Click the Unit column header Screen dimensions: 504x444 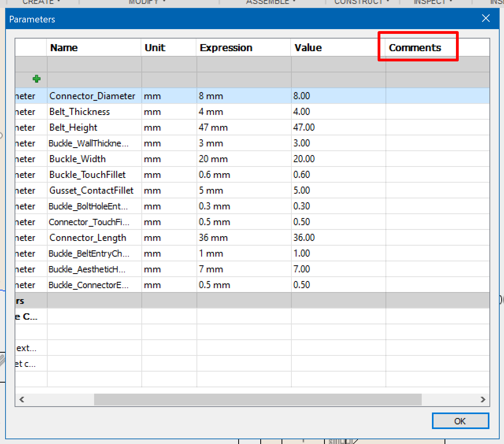[x=154, y=47]
